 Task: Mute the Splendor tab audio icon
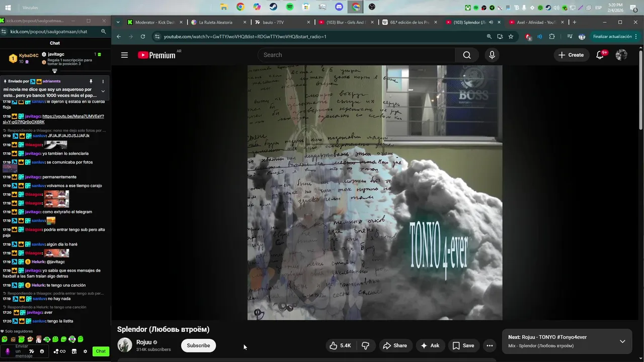pos(491,22)
